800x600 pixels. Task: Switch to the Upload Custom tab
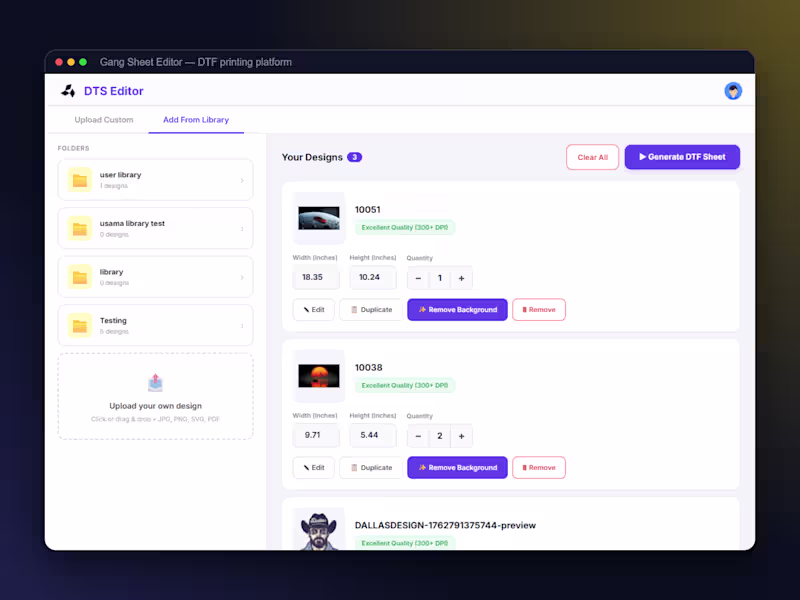pos(104,120)
